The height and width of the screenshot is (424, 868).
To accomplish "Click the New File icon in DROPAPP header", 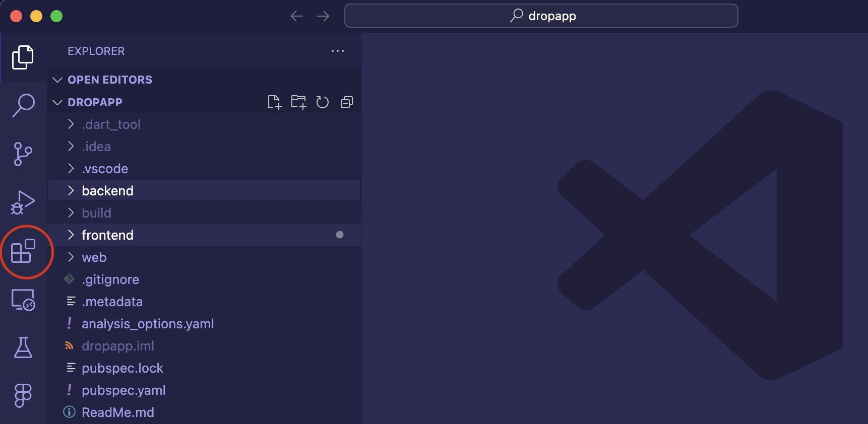I will click(x=274, y=102).
